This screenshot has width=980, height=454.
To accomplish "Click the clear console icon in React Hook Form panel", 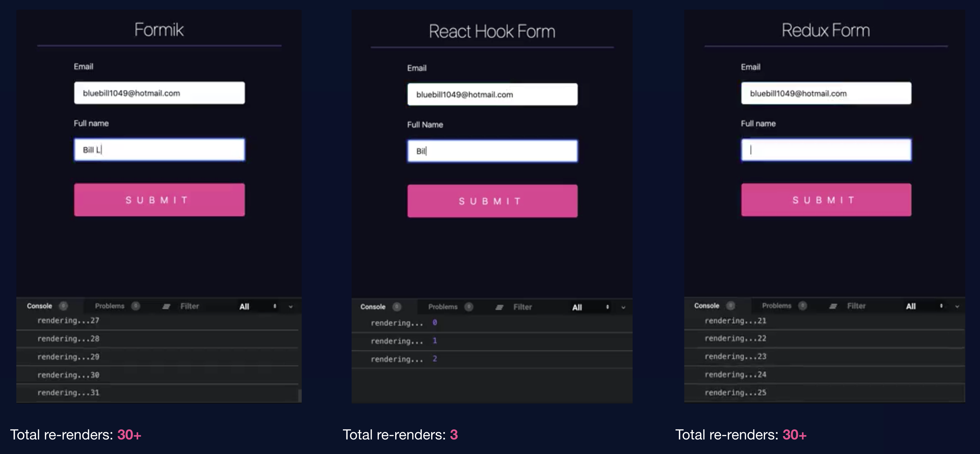I will pos(499,307).
